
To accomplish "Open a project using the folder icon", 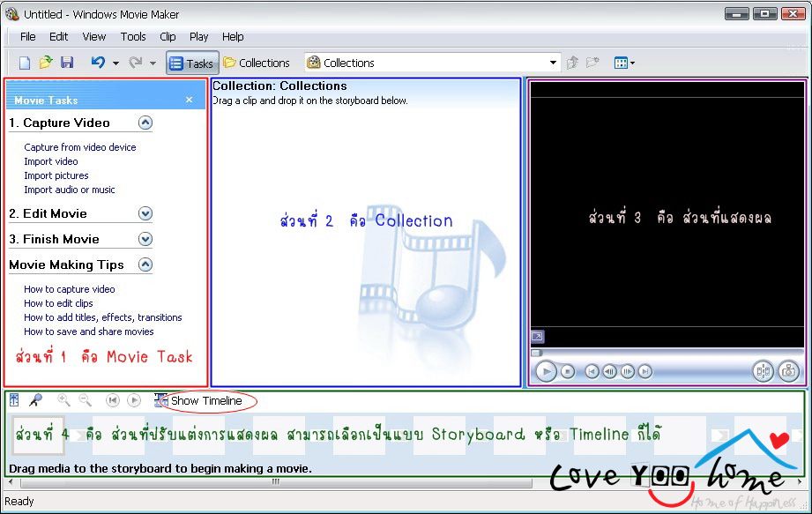I will [x=46, y=63].
